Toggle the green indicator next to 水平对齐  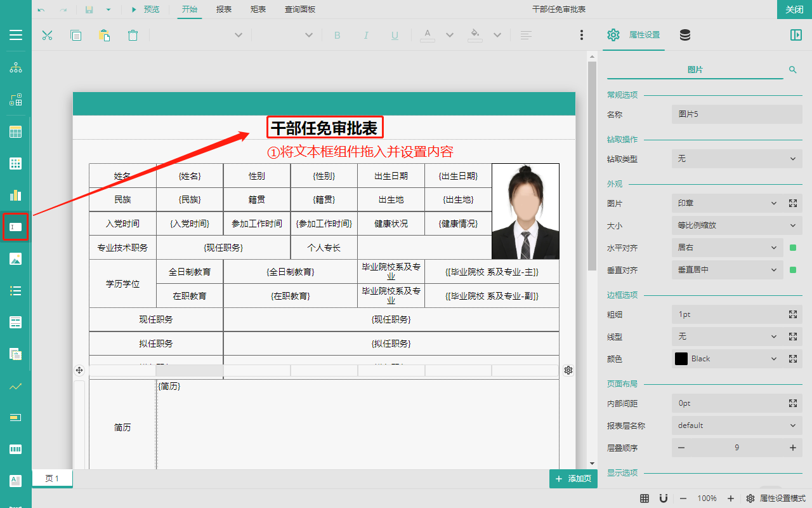792,248
